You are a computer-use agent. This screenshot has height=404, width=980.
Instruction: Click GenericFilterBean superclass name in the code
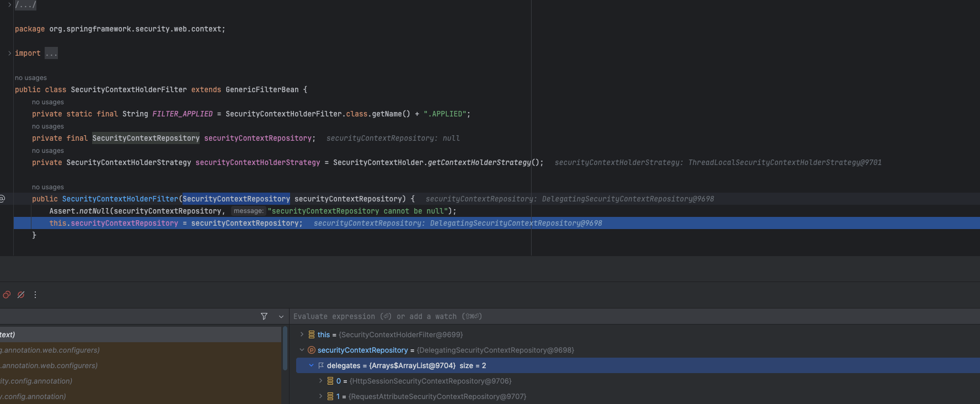coord(262,89)
